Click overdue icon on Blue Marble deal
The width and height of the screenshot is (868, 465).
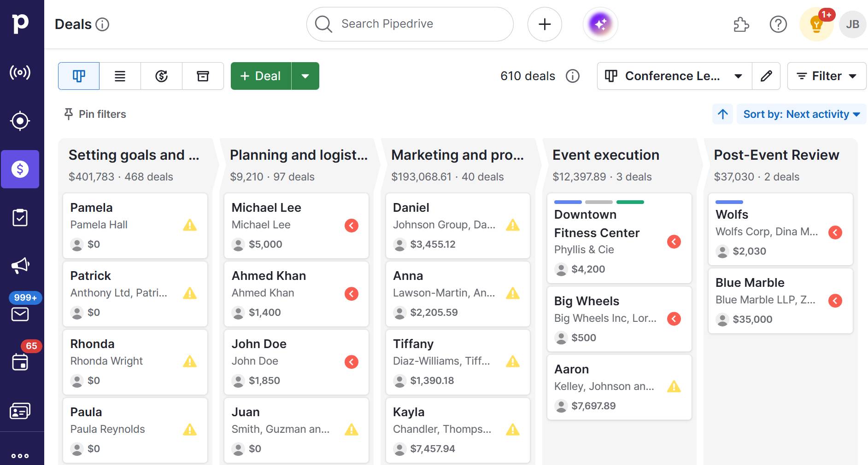coord(835,301)
